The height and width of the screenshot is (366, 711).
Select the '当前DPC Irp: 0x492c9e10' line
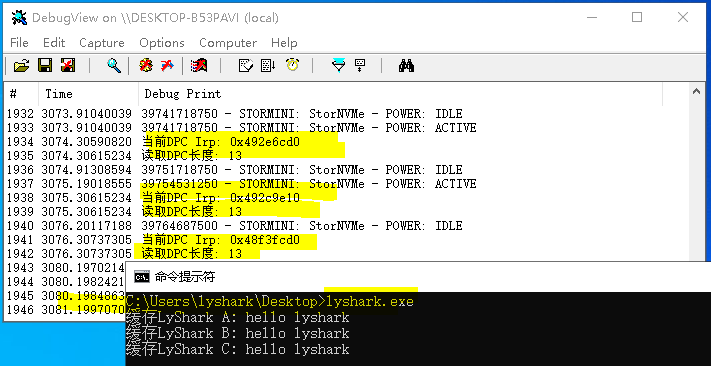pos(220,198)
